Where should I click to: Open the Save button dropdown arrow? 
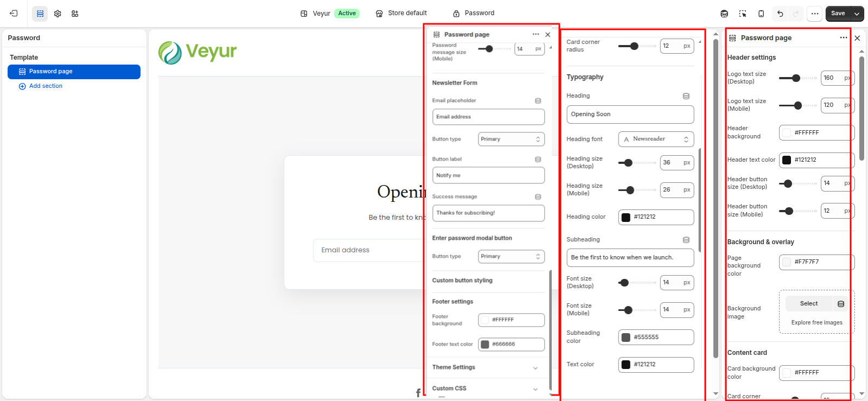(x=857, y=14)
